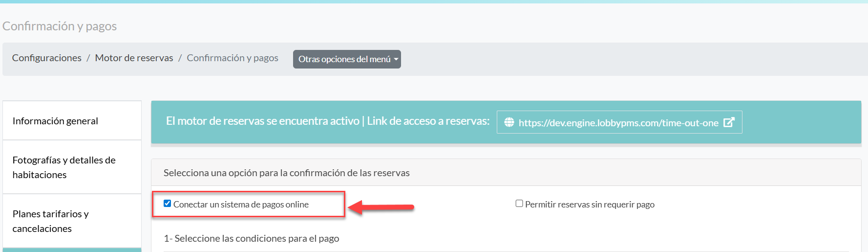Click the red arrow pointing at the checkbox
Image resolution: width=868 pixels, height=252 pixels.
click(382, 207)
